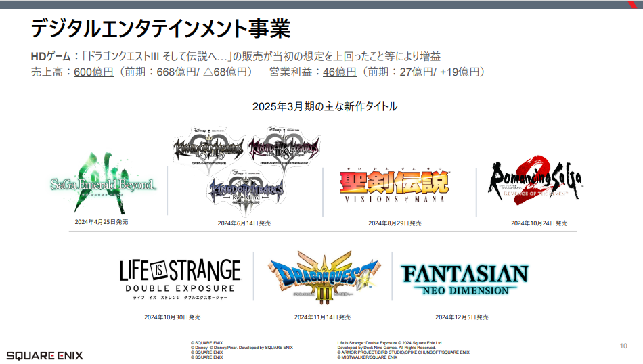This screenshot has width=643, height=364.
Task: Click the ARMOR PROJECT/BIRD STUDIO copyright line
Action: pos(403,352)
